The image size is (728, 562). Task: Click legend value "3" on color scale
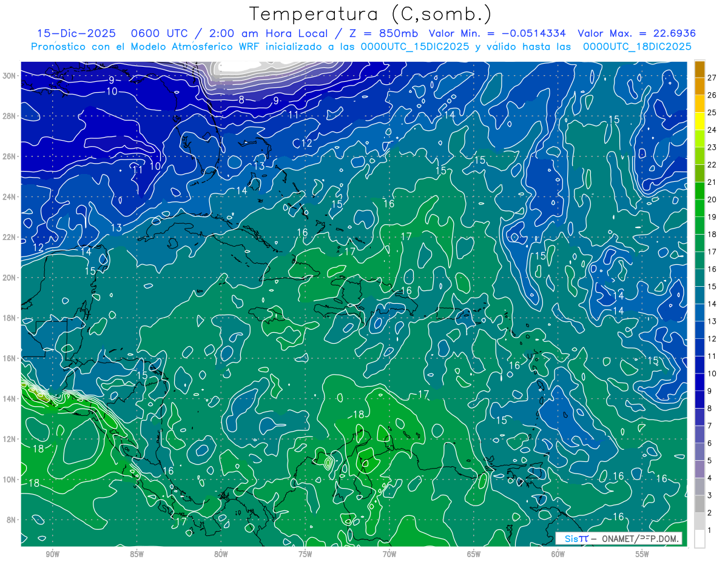(710, 496)
